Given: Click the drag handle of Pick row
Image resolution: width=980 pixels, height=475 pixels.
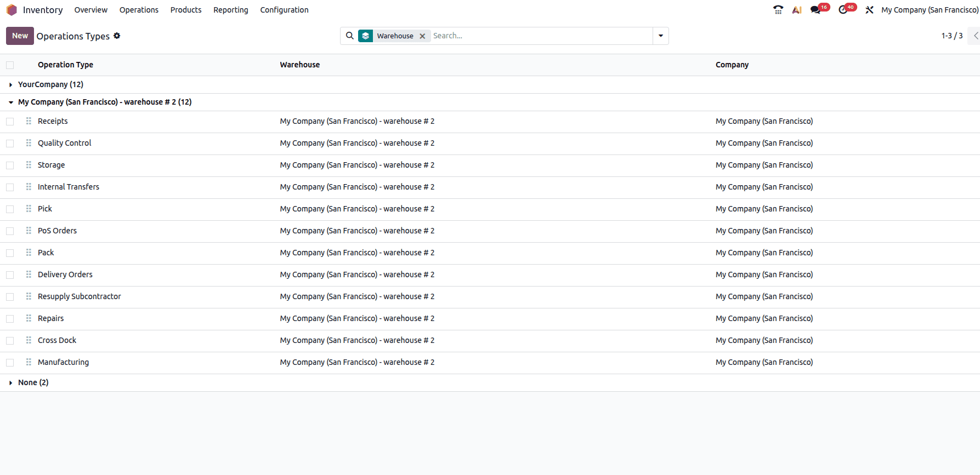Looking at the screenshot, I should [x=29, y=209].
